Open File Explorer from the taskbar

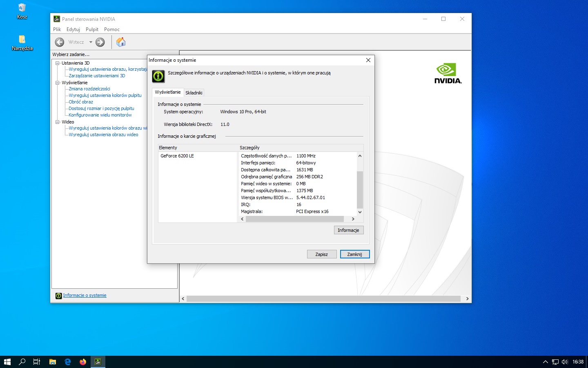pyautogui.click(x=53, y=362)
